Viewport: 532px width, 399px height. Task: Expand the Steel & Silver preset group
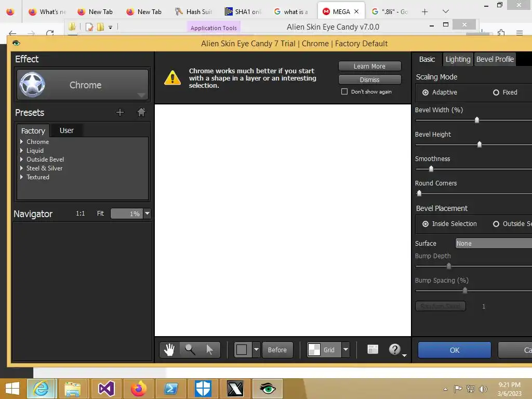(x=21, y=168)
